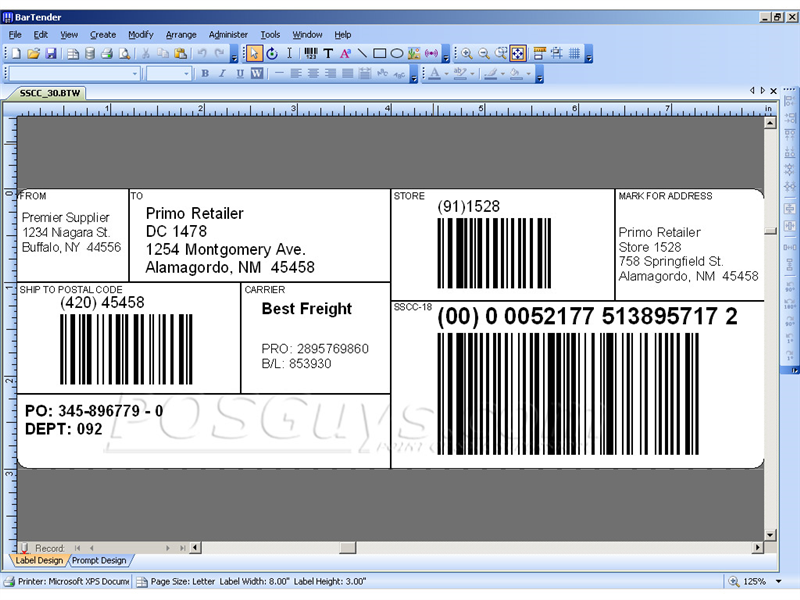Print the label with the printer icon
Screen dimensions: 800x600
click(107, 54)
